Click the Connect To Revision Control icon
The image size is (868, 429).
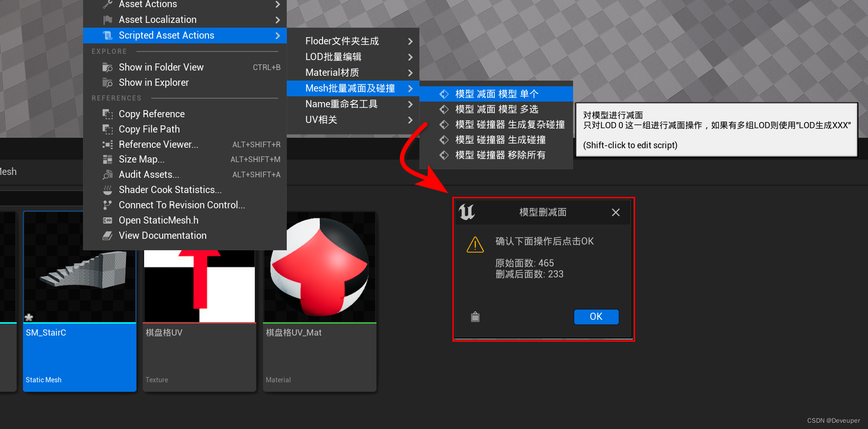pos(108,205)
